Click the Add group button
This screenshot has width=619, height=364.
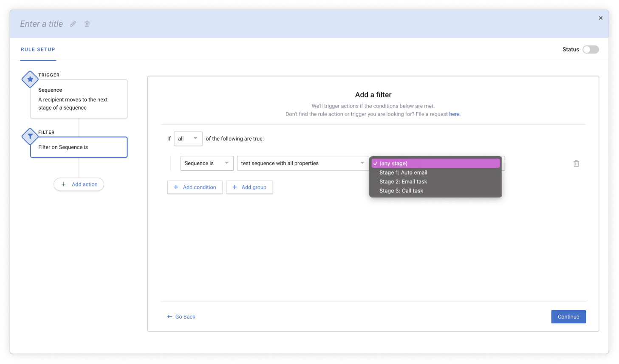point(249,187)
